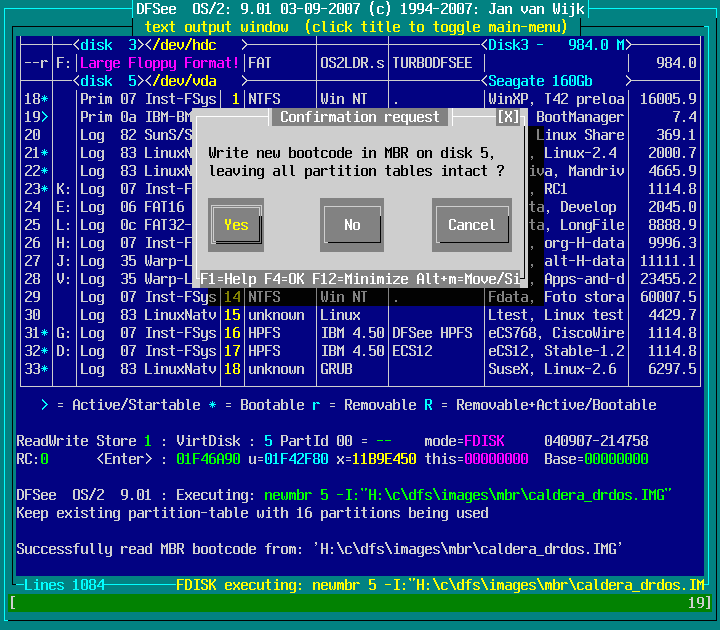
Task: Select partition 29 Fdata NTFS row
Action: point(360,297)
